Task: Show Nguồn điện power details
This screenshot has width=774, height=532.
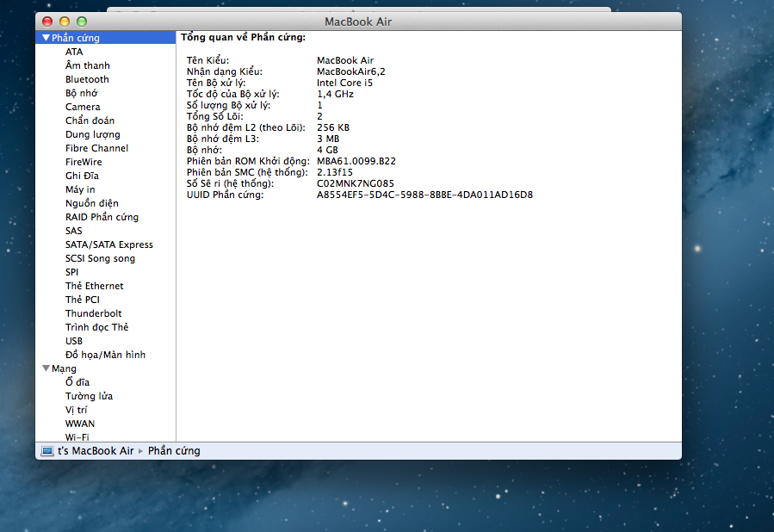Action: (x=92, y=203)
